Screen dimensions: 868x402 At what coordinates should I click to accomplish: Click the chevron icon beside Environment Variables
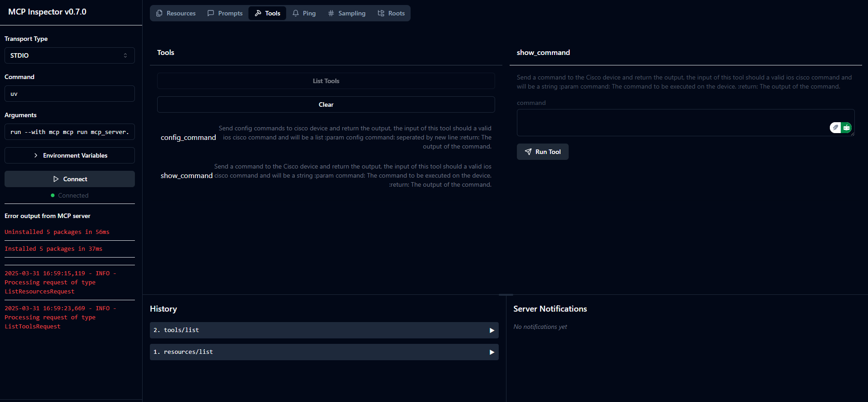point(36,155)
